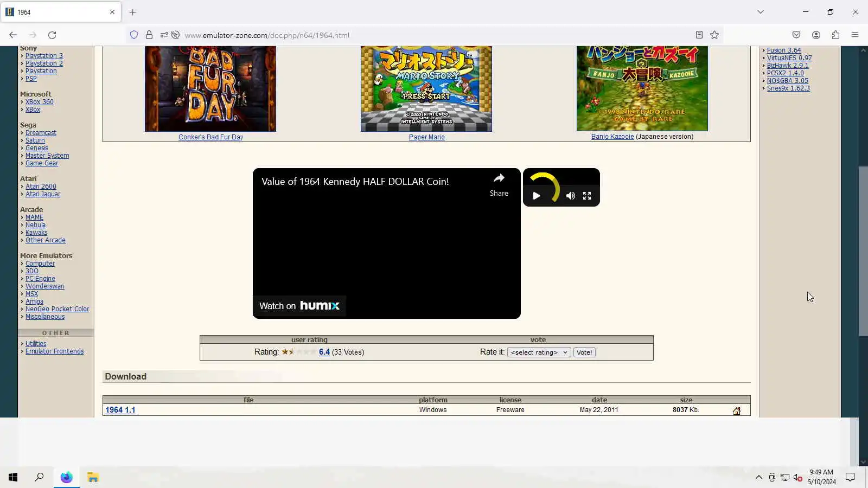Viewport: 868px width, 488px height.
Task: Click the Paper Mario screenshot thumbnail
Action: coord(426,88)
